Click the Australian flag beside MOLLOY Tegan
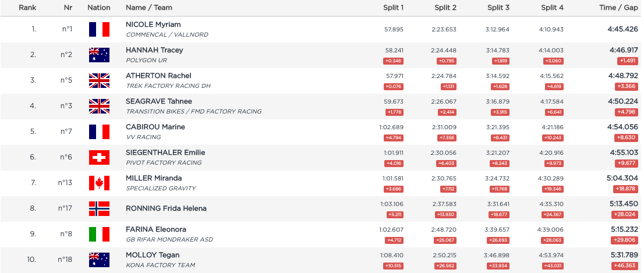Image resolution: width=644 pixels, height=273 pixels. [x=99, y=260]
